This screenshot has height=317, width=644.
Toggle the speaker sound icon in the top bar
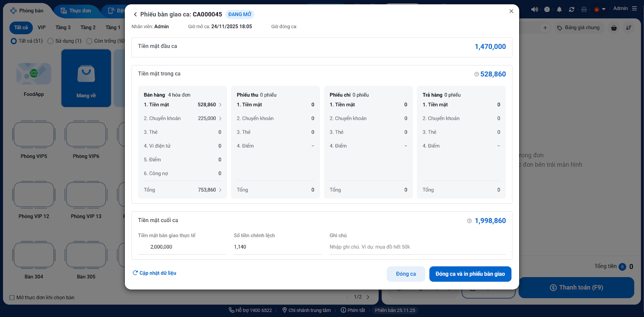[x=535, y=9]
